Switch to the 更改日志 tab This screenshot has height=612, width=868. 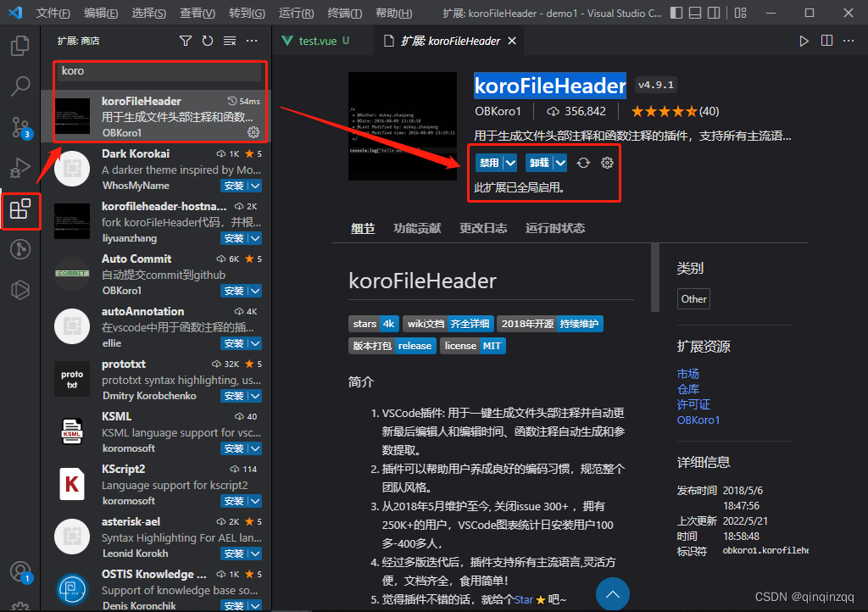[x=482, y=228]
